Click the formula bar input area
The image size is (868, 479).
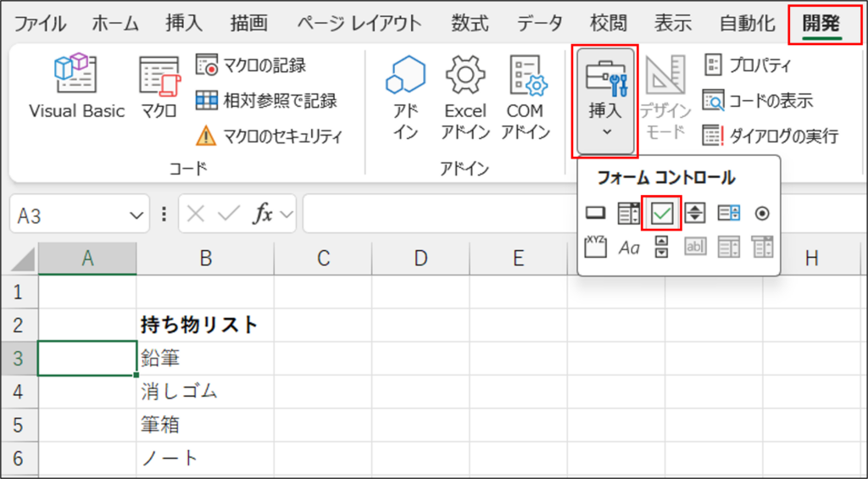tap(438, 214)
